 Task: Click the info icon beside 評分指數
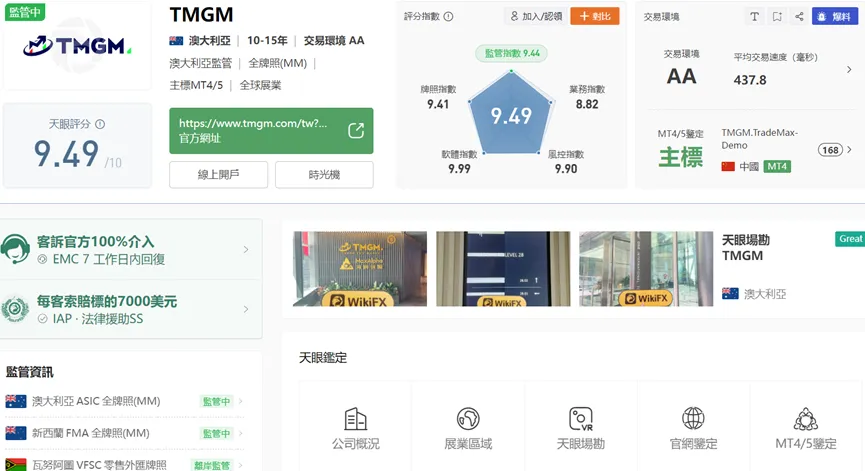click(448, 17)
